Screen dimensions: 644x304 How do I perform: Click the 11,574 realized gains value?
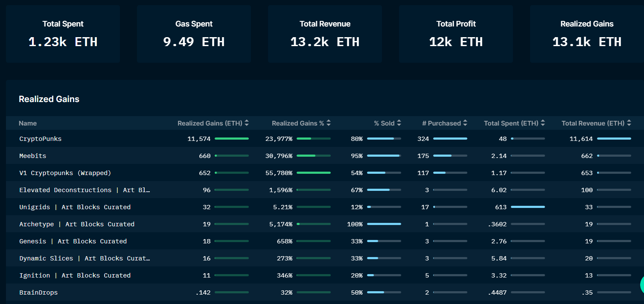click(x=199, y=139)
